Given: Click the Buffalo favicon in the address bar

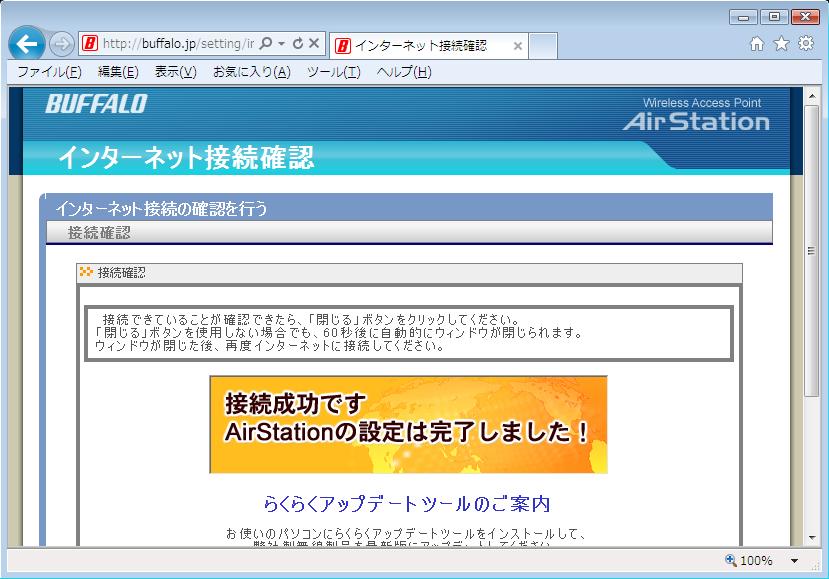Looking at the screenshot, I should pyautogui.click(x=90, y=43).
